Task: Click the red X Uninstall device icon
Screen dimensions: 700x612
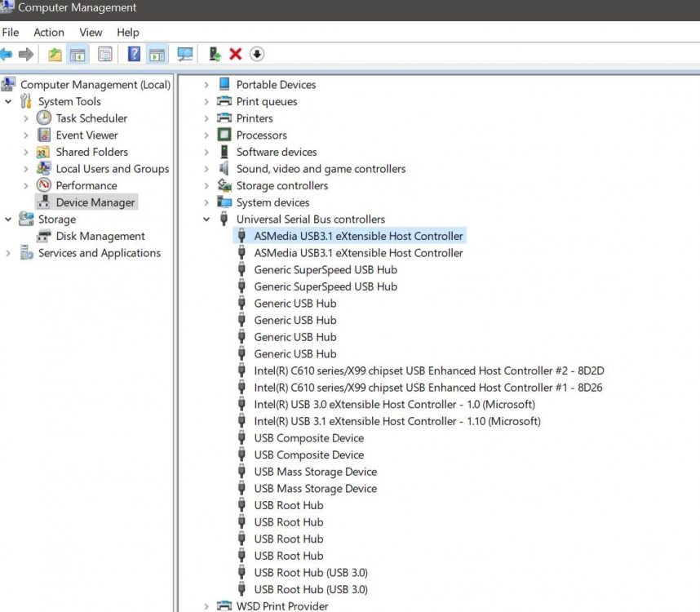Action: click(x=235, y=55)
